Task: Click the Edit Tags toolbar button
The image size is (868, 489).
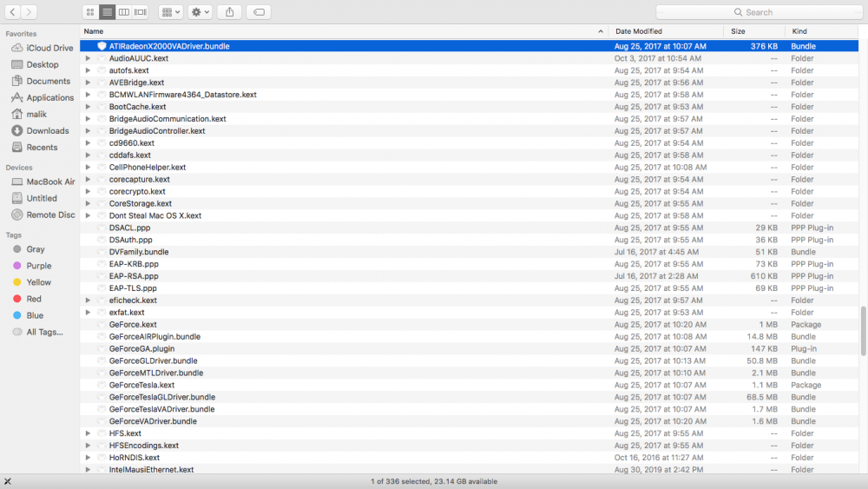Action: pyautogui.click(x=258, y=12)
